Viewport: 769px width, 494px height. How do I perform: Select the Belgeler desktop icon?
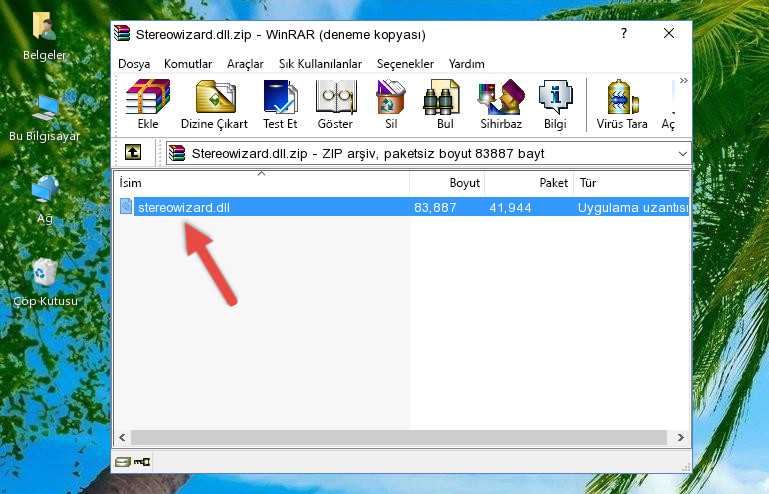tap(44, 37)
